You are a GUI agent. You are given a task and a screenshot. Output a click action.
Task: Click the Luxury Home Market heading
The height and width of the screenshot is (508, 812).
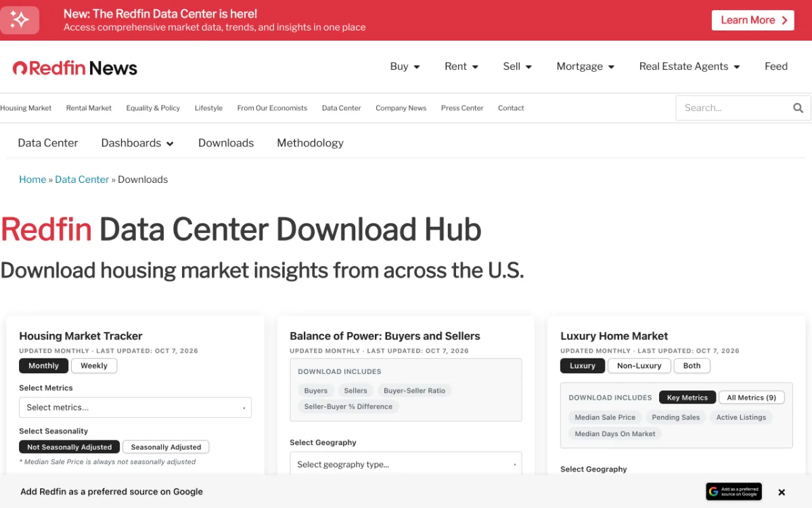pos(614,336)
